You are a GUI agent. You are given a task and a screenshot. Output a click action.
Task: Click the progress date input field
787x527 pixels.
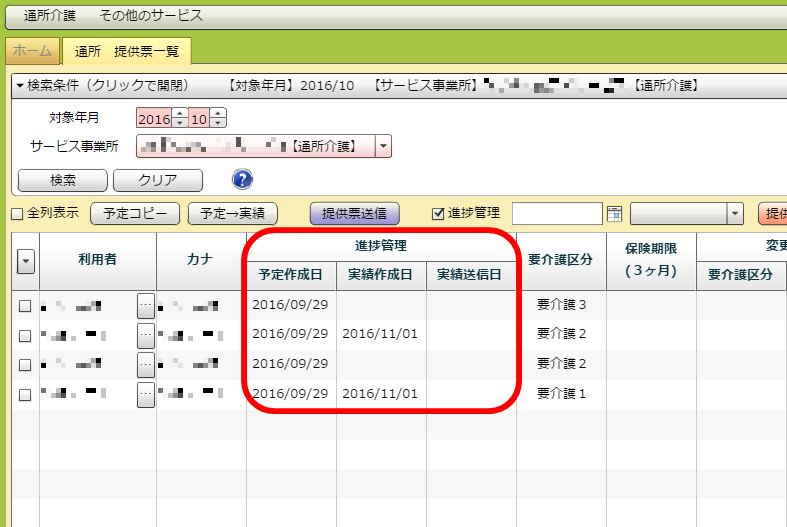pos(557,213)
